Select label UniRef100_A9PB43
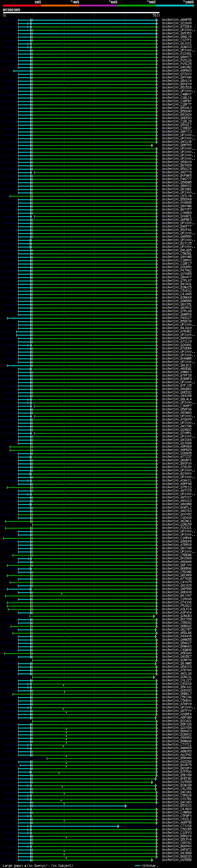 click(x=176, y=71)
